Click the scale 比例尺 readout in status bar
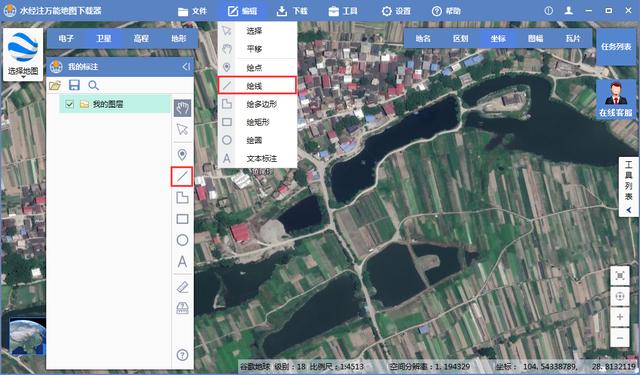Viewport: 640px width, 375px height. [x=337, y=366]
